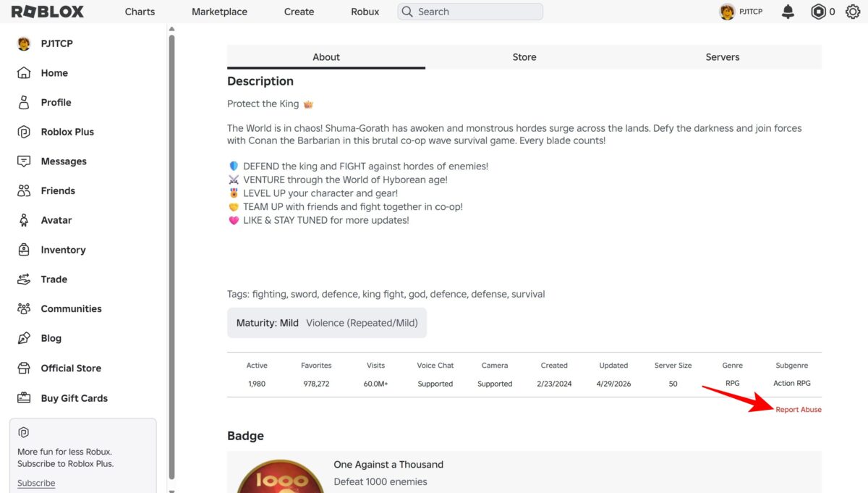Click the Roblox logo
Image resolution: width=868 pixels, height=493 pixels.
point(48,12)
